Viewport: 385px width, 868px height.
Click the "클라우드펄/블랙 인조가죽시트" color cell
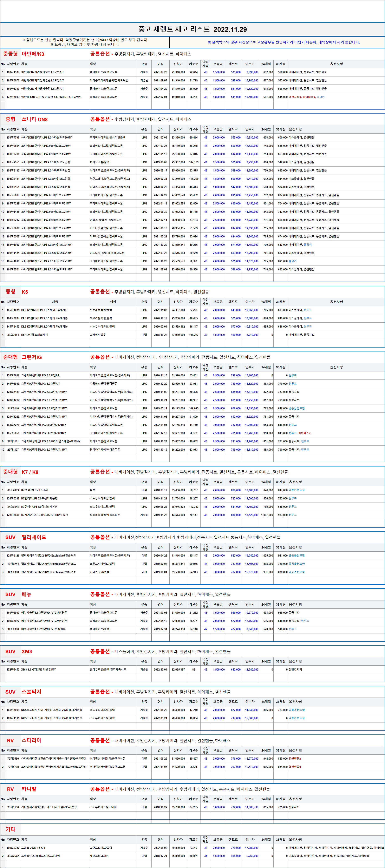pyautogui.click(x=108, y=669)
